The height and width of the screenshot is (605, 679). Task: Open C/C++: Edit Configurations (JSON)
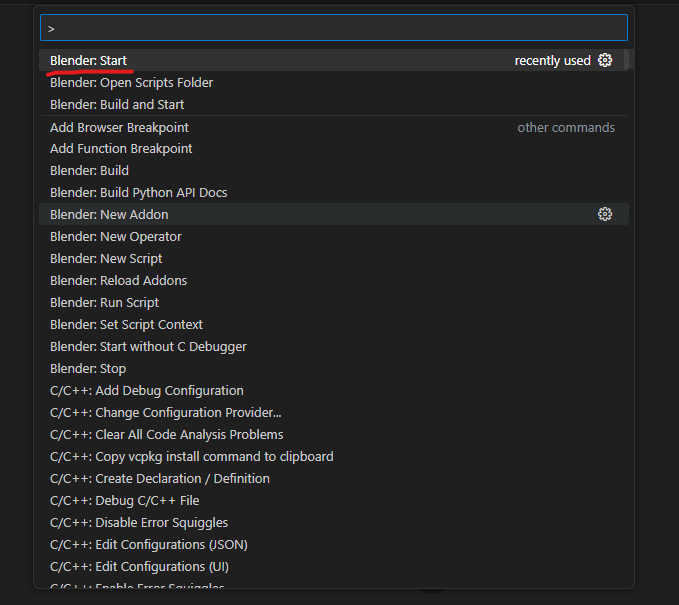334,544
